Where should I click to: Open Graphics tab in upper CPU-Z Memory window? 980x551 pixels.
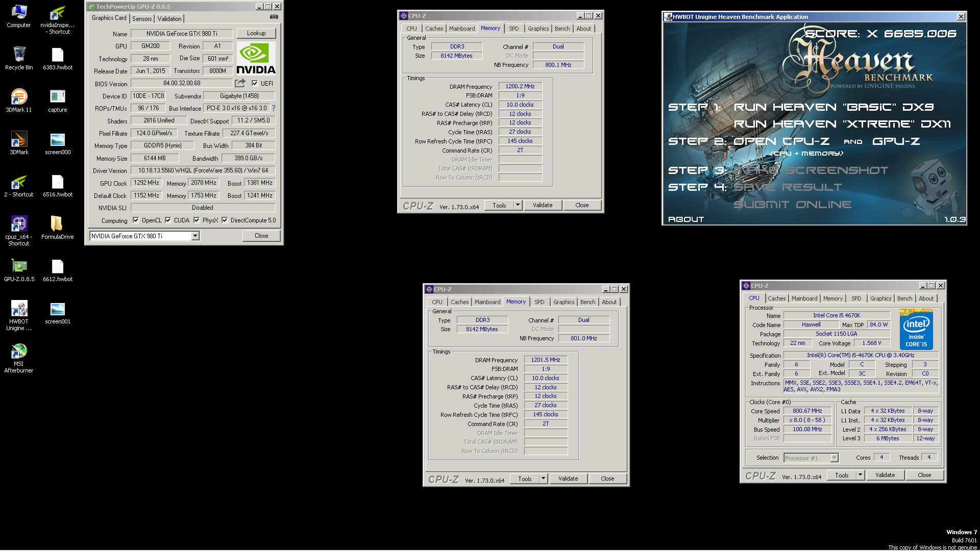[538, 29]
